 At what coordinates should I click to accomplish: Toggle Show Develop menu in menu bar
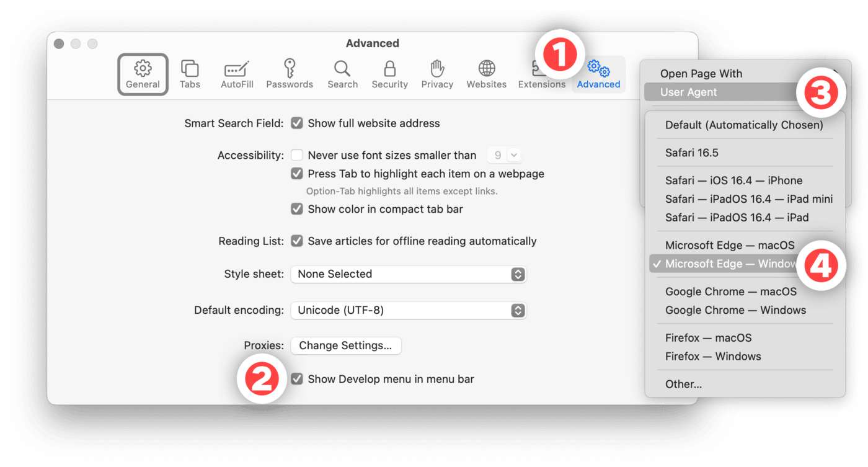coord(297,379)
